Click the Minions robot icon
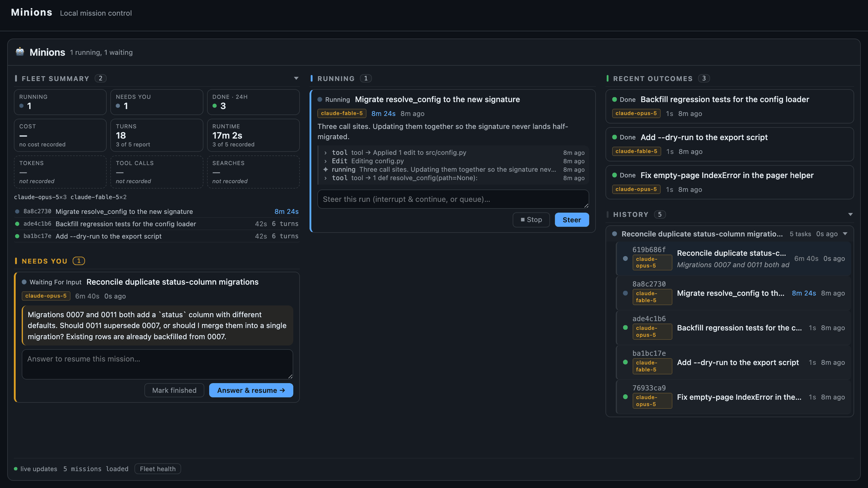This screenshot has width=868, height=488. tap(20, 52)
